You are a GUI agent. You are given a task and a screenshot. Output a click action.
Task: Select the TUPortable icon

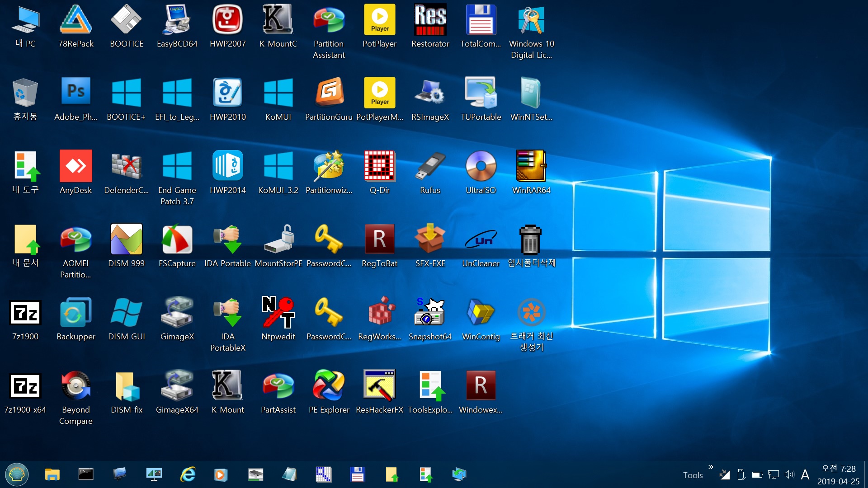pyautogui.click(x=481, y=93)
